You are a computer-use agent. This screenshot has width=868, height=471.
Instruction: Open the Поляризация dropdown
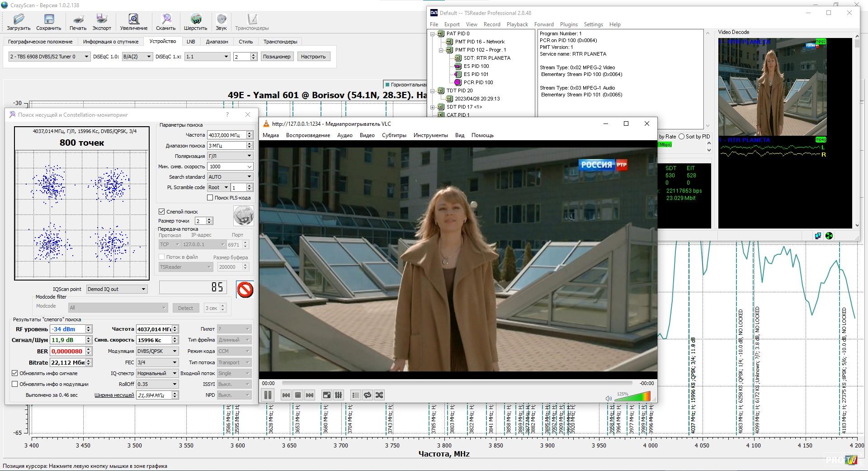pos(230,156)
